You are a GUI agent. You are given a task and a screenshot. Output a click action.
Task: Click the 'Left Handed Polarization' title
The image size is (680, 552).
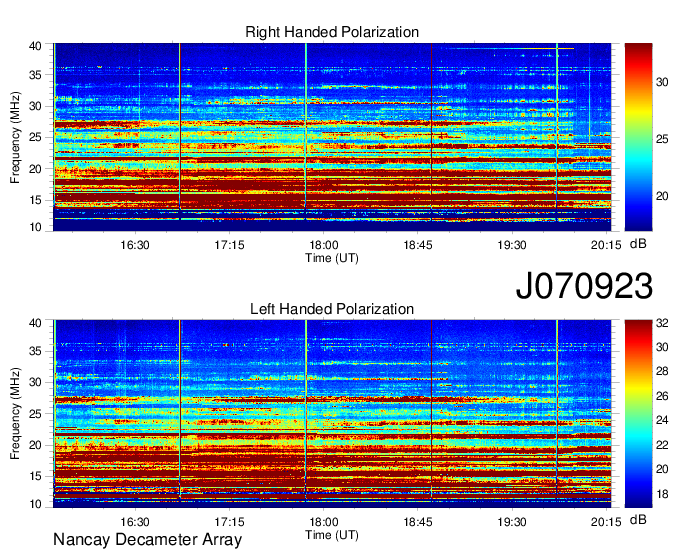pyautogui.click(x=332, y=309)
